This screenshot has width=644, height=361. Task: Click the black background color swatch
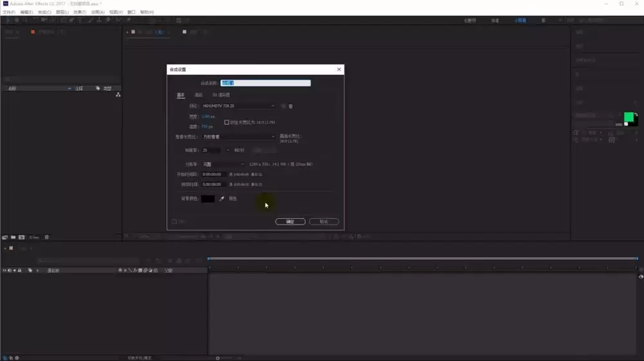click(208, 199)
